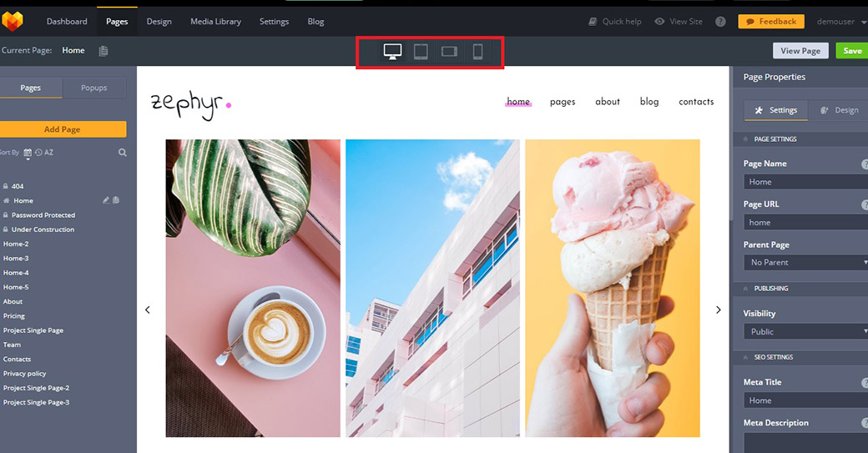Image resolution: width=868 pixels, height=453 pixels.
Task: Switch to tablet portrait preview
Action: click(x=421, y=52)
